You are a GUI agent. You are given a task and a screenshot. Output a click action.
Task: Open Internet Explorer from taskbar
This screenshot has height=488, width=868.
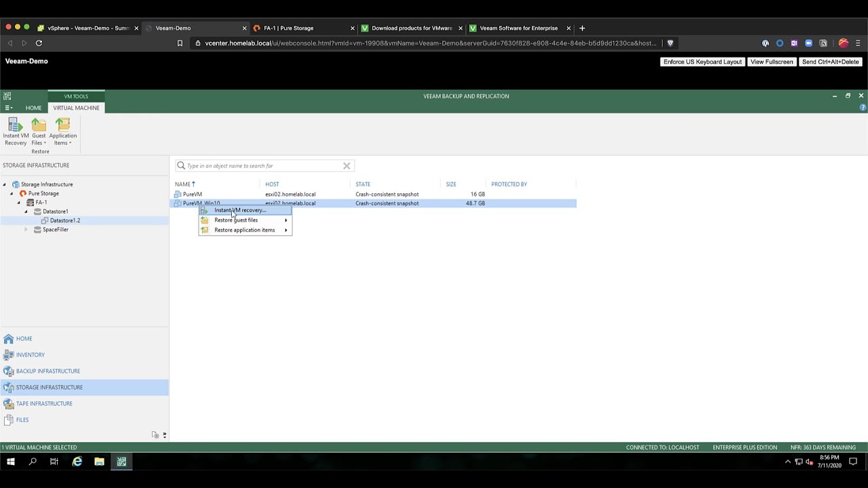point(77,462)
